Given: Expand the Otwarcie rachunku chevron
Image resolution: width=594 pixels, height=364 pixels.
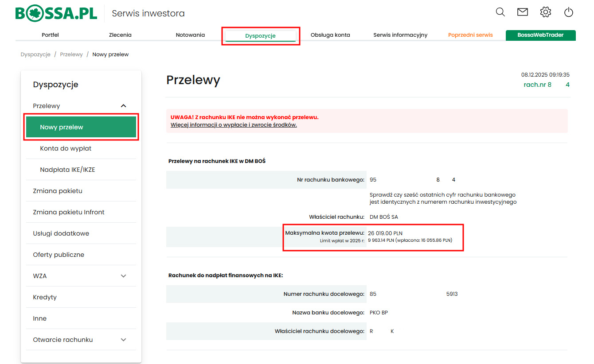Looking at the screenshot, I should tap(123, 340).
